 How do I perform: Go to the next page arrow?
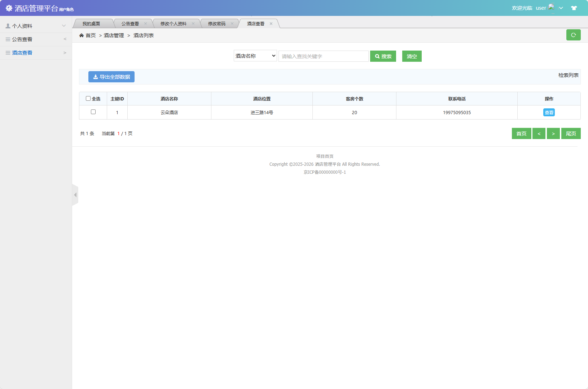(x=553, y=134)
